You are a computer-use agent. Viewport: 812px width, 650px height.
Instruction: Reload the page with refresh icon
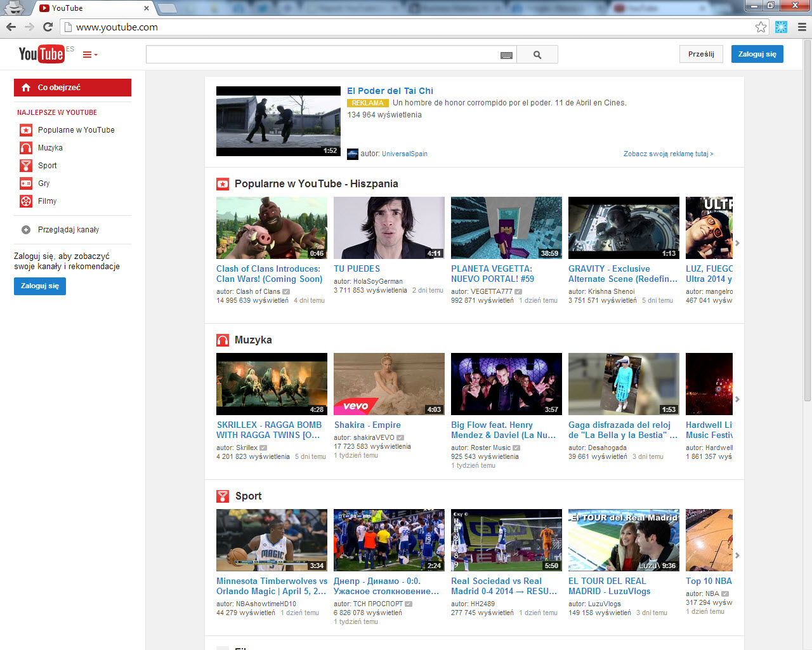tap(48, 27)
